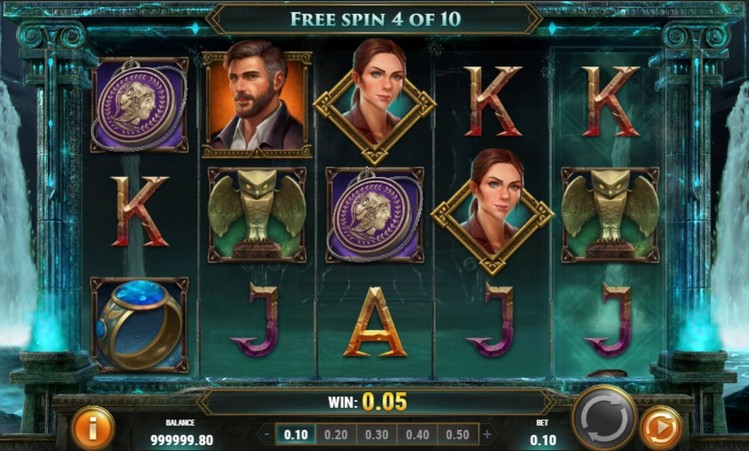Select the 0.10 bet option
Screen dimensions: 749x451
(x=296, y=435)
